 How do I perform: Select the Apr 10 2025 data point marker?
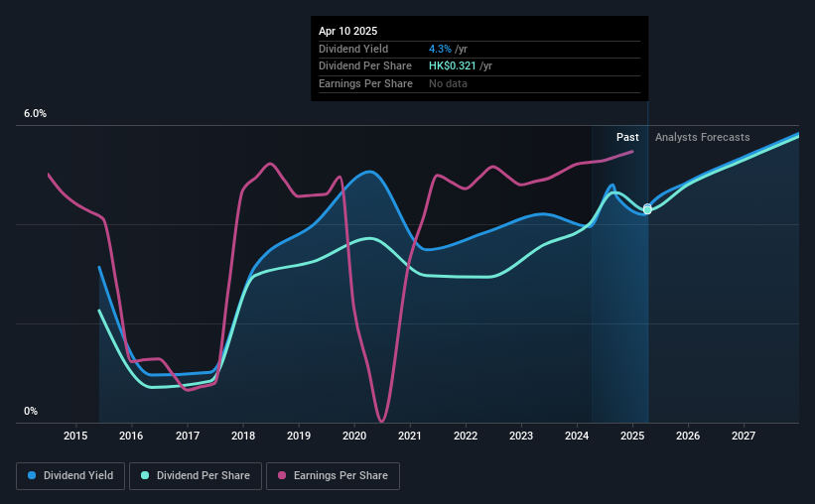(647, 209)
